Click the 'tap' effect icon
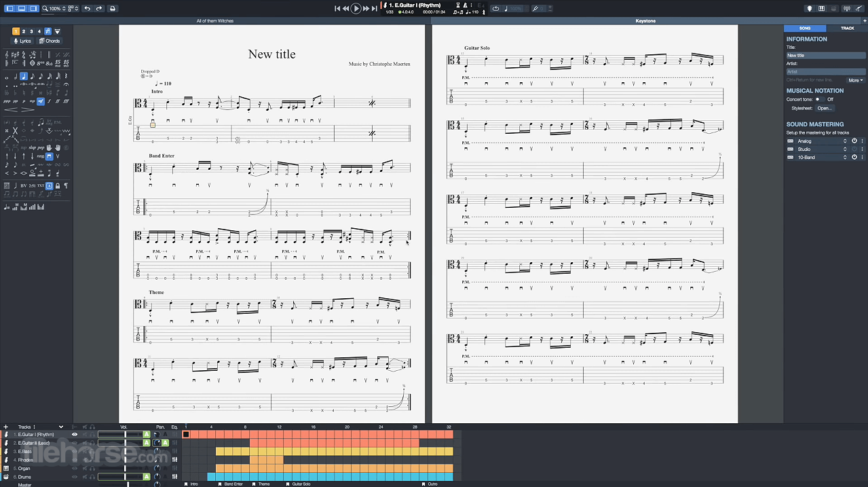This screenshot has height=487, width=868. [x=24, y=147]
